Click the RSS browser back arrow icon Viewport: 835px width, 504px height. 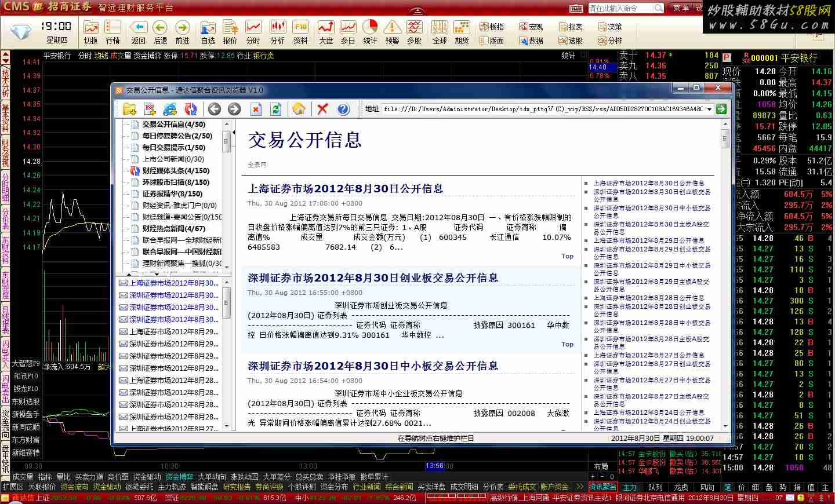[215, 109]
